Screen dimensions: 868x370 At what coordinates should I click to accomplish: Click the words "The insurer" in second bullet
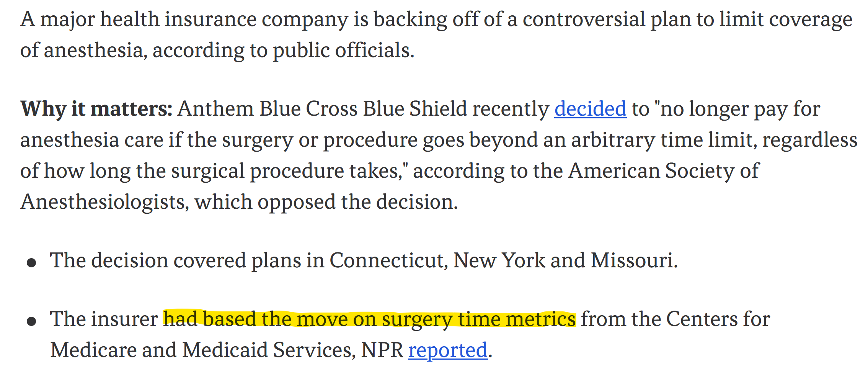point(104,319)
